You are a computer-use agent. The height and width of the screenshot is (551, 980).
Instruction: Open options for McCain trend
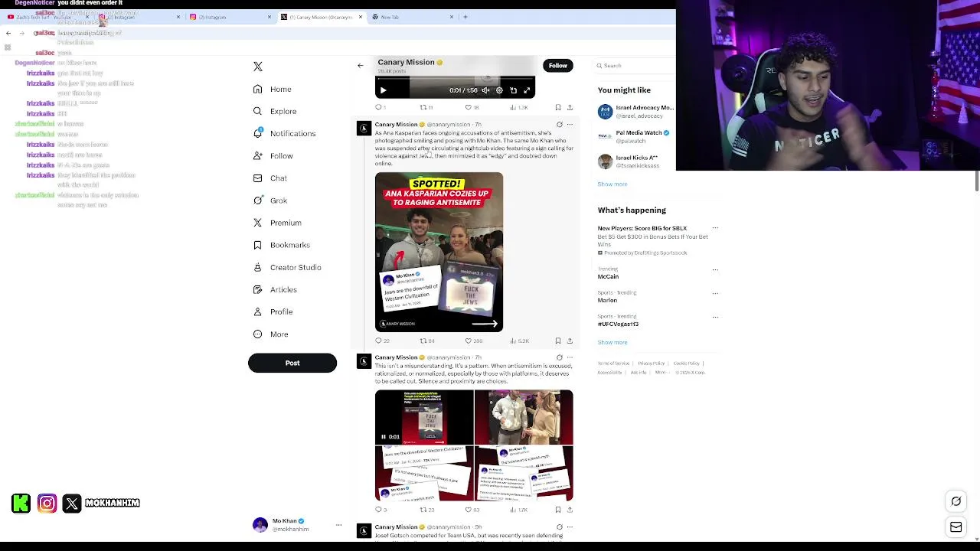click(x=715, y=269)
